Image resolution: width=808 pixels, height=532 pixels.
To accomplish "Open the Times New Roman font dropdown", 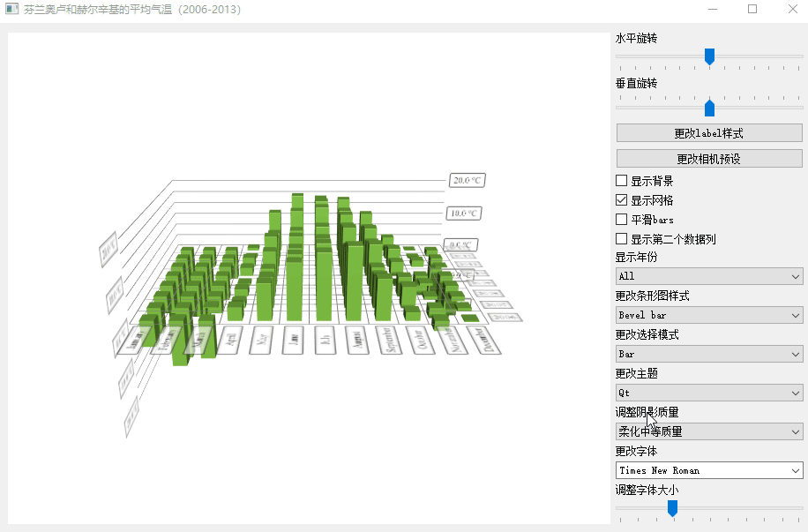I will coord(709,470).
